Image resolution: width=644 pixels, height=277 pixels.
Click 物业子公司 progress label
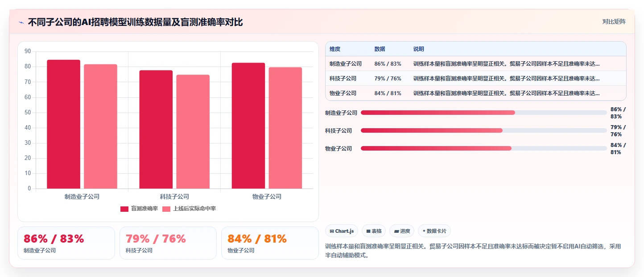tap(339, 148)
